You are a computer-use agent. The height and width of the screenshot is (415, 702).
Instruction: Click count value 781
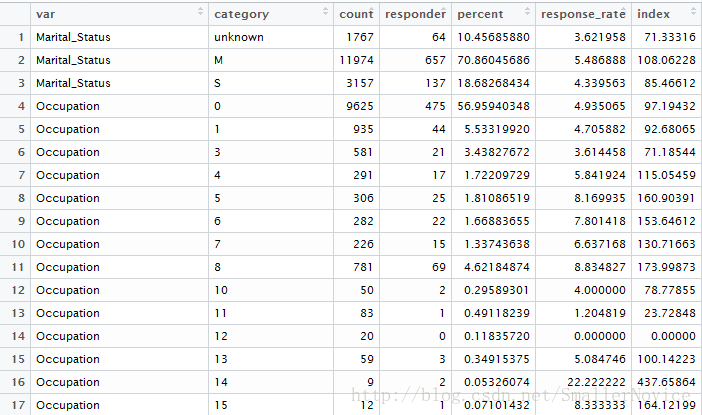(363, 267)
